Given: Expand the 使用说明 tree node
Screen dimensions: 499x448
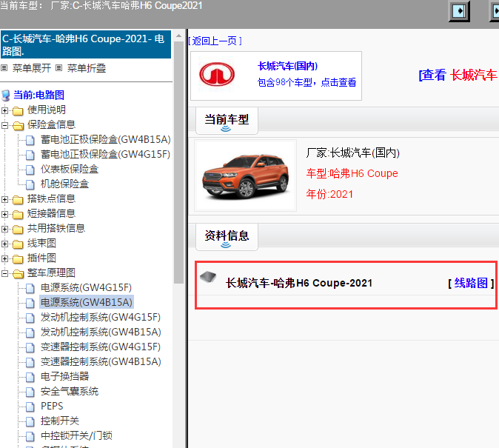Looking at the screenshot, I should coord(4,110).
